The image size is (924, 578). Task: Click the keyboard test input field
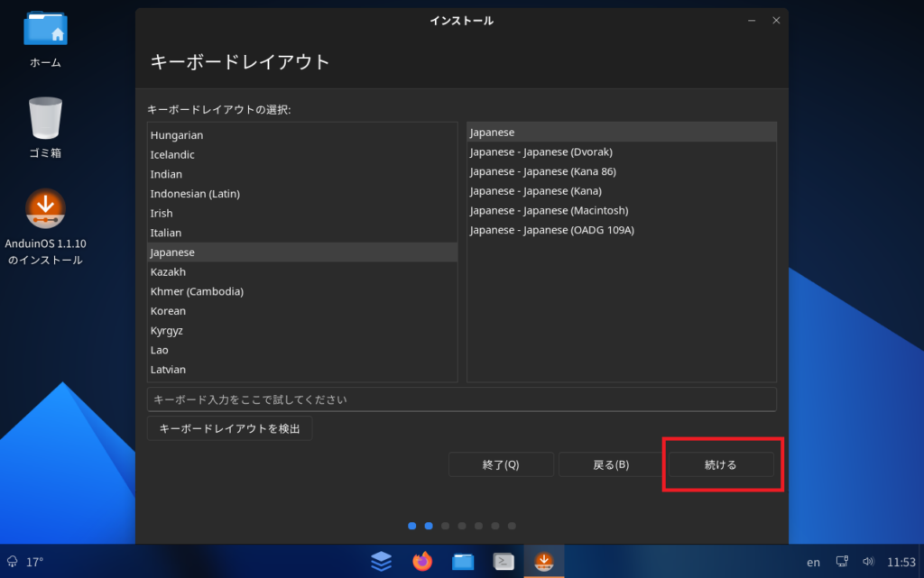(461, 399)
